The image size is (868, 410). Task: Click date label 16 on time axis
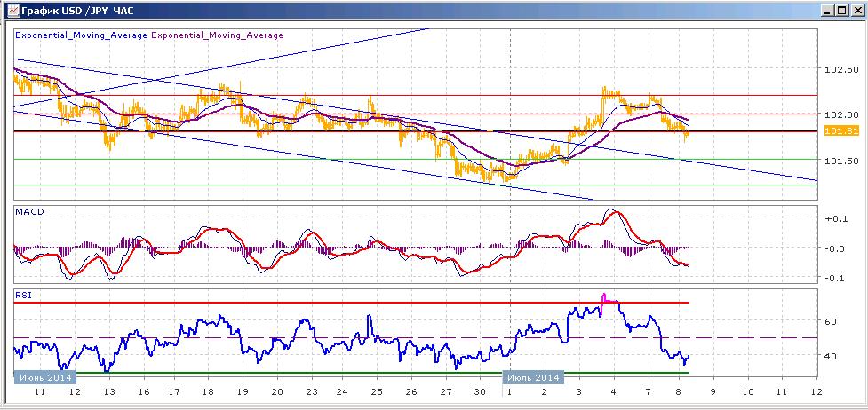(143, 391)
